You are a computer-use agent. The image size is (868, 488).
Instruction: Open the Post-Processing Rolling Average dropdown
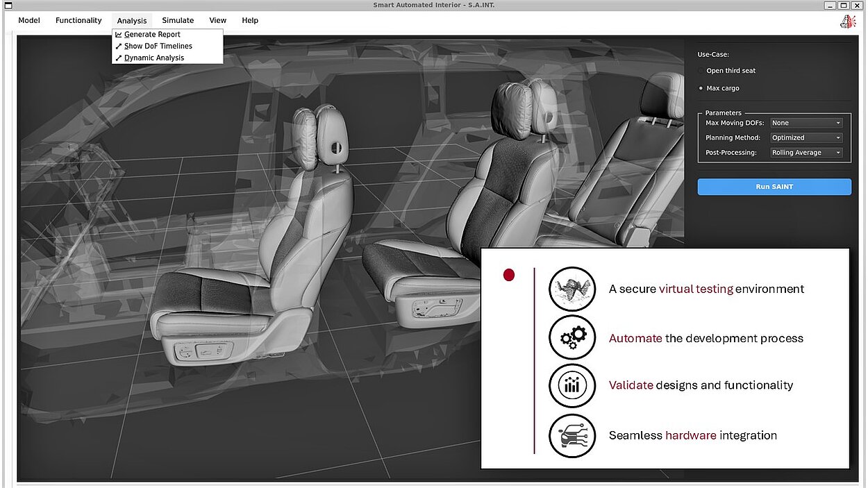coord(806,153)
